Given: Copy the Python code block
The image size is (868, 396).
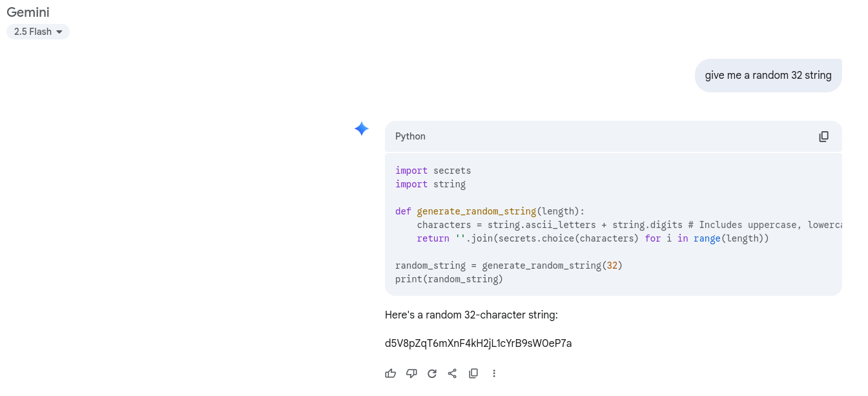Looking at the screenshot, I should coord(823,136).
